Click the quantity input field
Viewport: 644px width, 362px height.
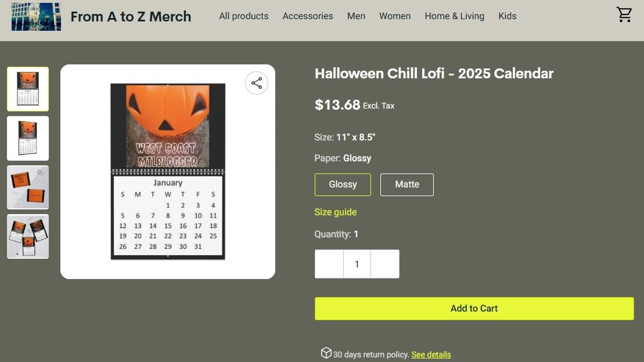coord(357,264)
